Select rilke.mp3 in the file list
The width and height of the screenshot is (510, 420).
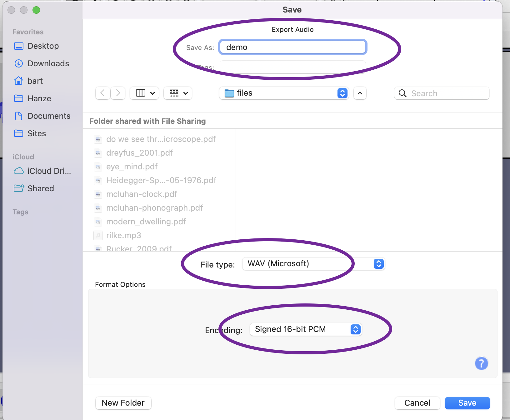[x=124, y=235]
